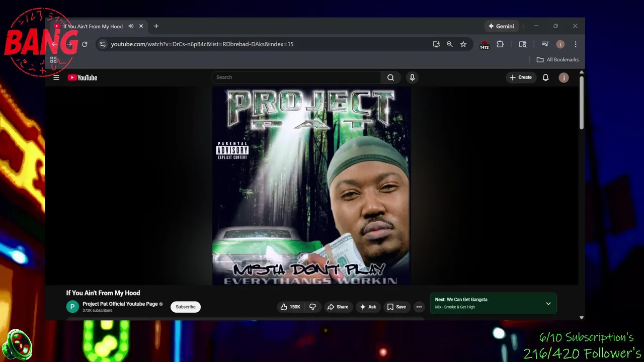Open Chrome extensions puzzle icon

click(x=500, y=44)
